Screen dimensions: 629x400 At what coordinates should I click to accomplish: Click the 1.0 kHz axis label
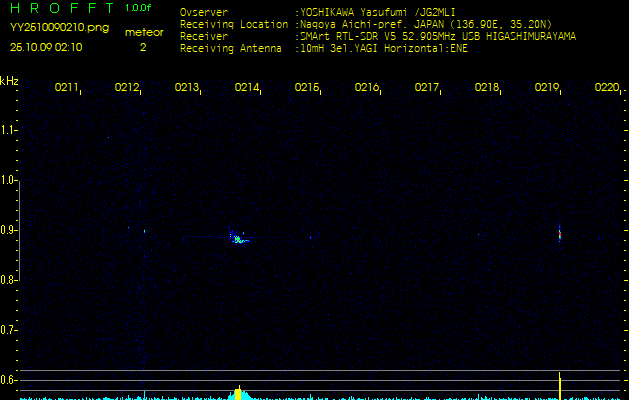click(7, 180)
